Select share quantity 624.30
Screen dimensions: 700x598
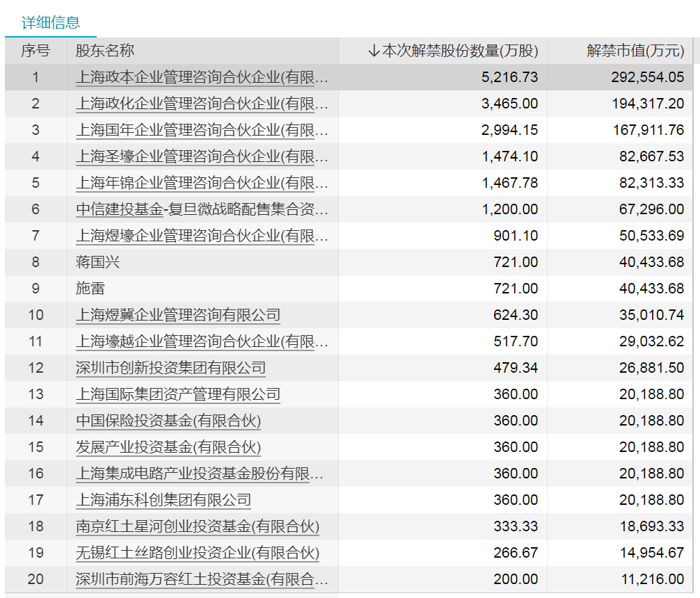(516, 315)
